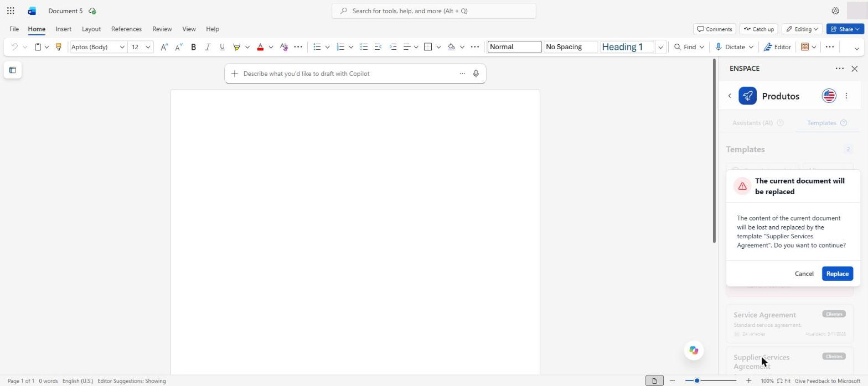The height and width of the screenshot is (386, 868).
Task: Activate the Format Painter tool
Action: pos(59,47)
